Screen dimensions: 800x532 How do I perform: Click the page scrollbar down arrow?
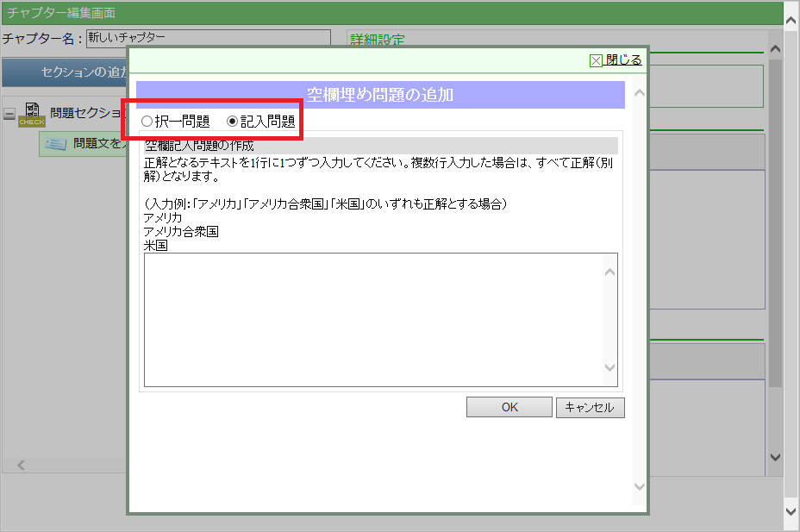click(791, 511)
